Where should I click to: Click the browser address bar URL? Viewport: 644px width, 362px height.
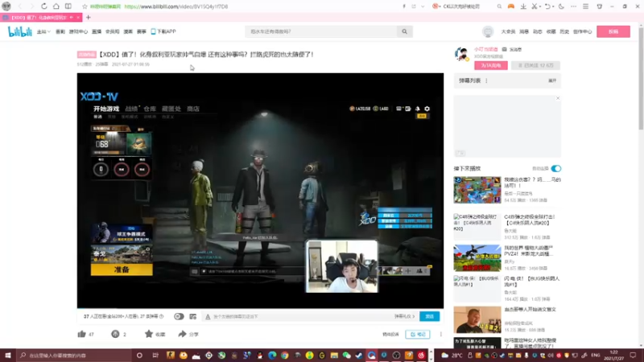coord(176,6)
